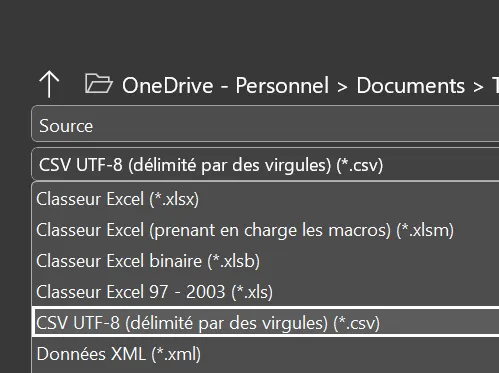Select Classeur Excel binaire (*.xlsb)

point(266,261)
